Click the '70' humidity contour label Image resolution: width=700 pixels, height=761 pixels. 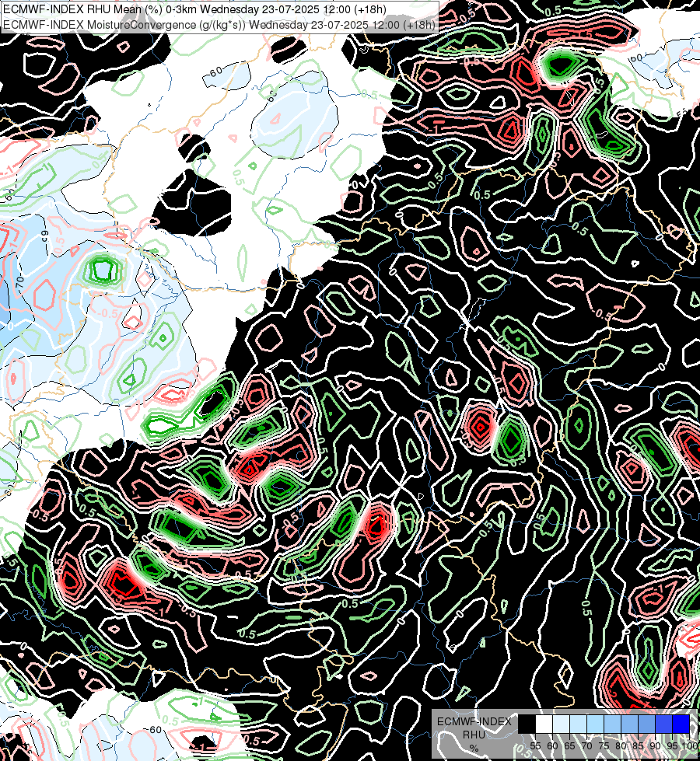click(19, 281)
